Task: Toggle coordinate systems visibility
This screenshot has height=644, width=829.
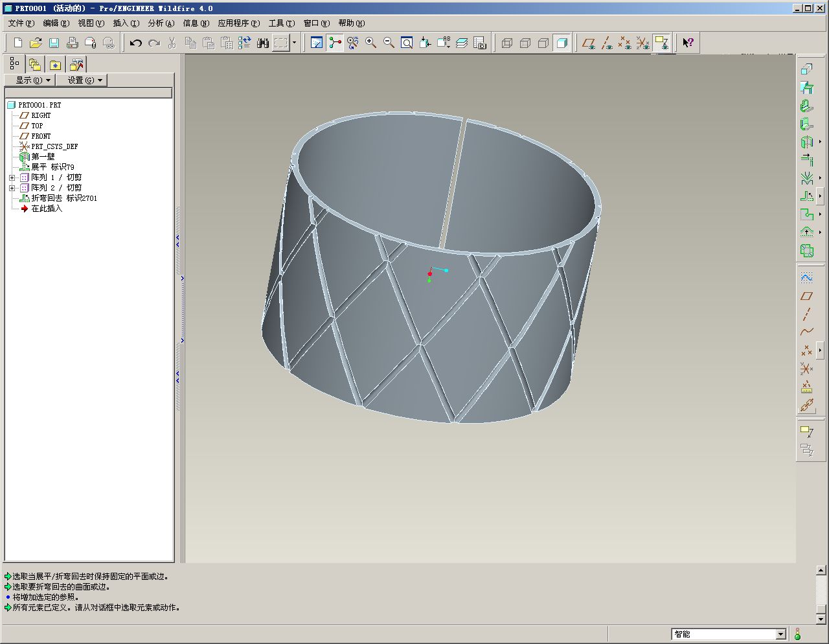Action: (x=643, y=43)
